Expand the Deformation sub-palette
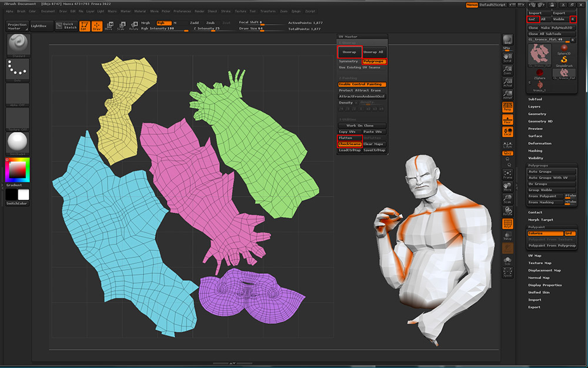The height and width of the screenshot is (368, 588). pyautogui.click(x=539, y=143)
